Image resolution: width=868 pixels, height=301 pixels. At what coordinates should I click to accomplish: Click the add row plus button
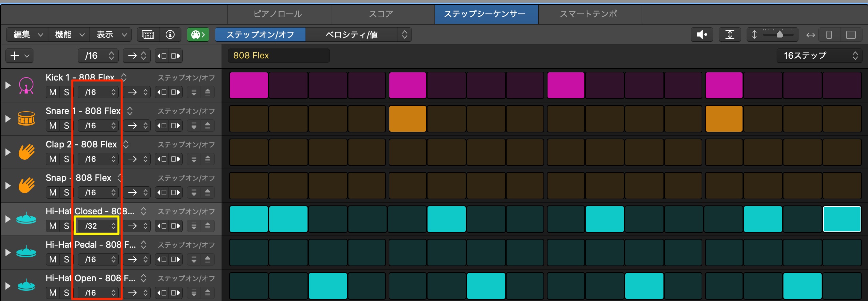20,56
